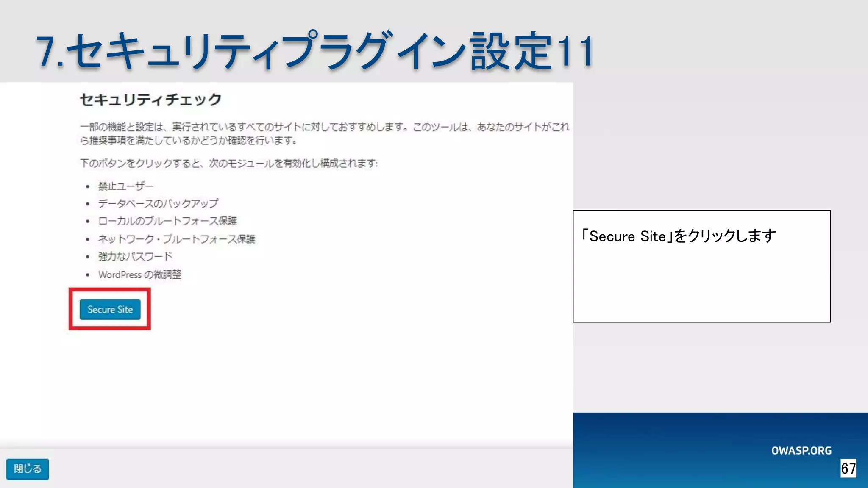Click the slide page number 67
This screenshot has height=488, width=868.
coord(848,469)
